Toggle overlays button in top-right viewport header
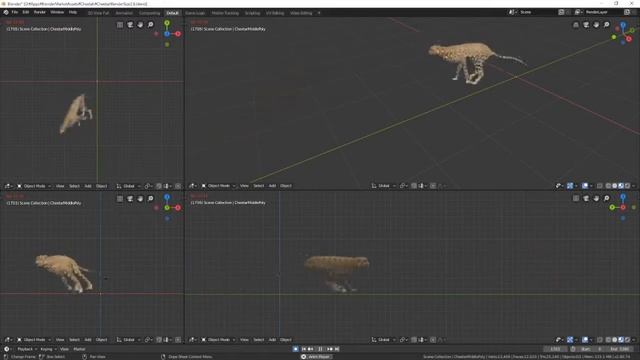The height and width of the screenshot is (360, 640). point(585,186)
